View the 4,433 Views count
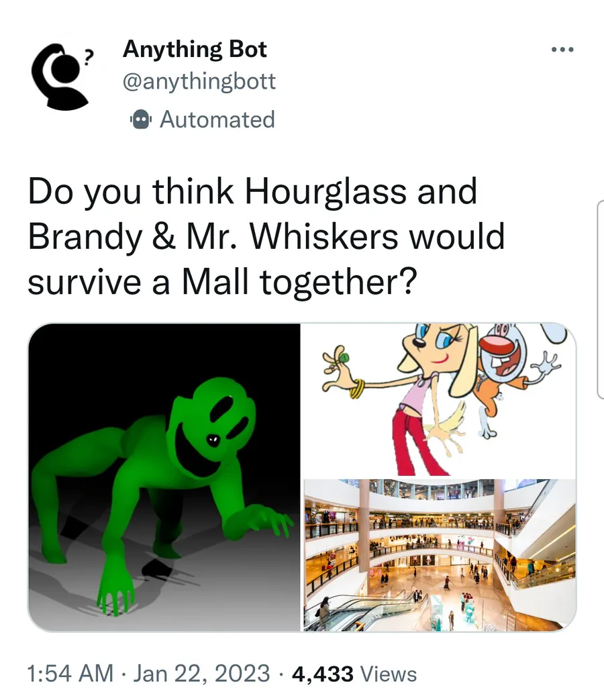604x700 pixels. (354, 674)
